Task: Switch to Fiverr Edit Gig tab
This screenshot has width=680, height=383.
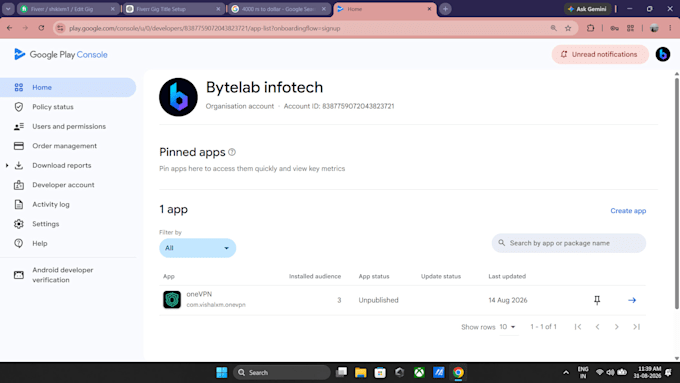Action: click(68, 9)
